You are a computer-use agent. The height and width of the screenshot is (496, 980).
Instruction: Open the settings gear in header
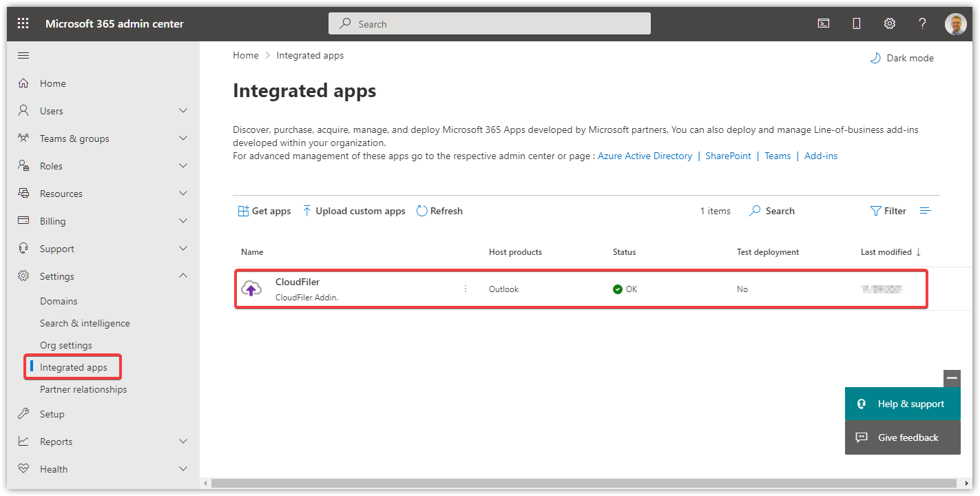[890, 23]
